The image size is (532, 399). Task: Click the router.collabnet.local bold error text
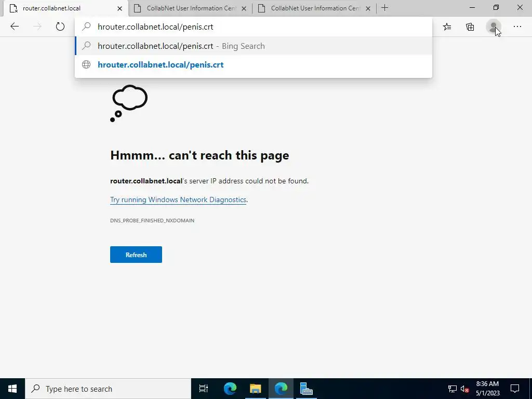click(146, 181)
